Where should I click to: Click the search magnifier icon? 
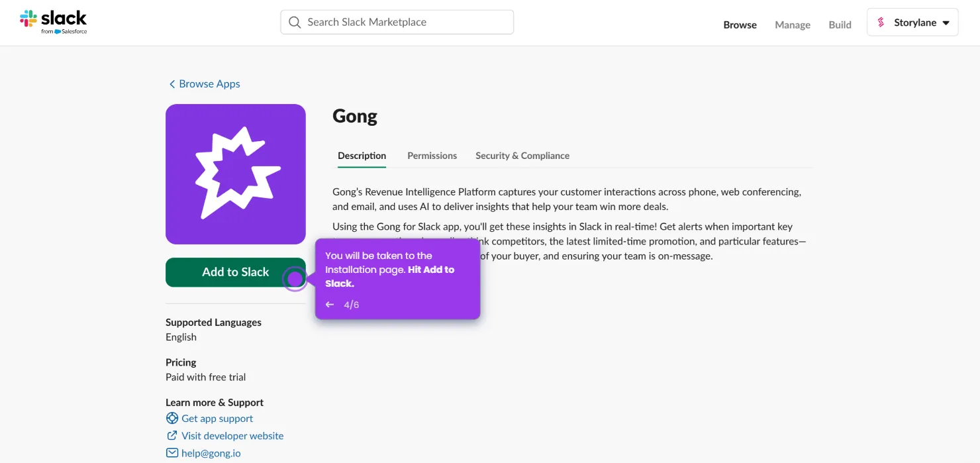pyautogui.click(x=295, y=22)
